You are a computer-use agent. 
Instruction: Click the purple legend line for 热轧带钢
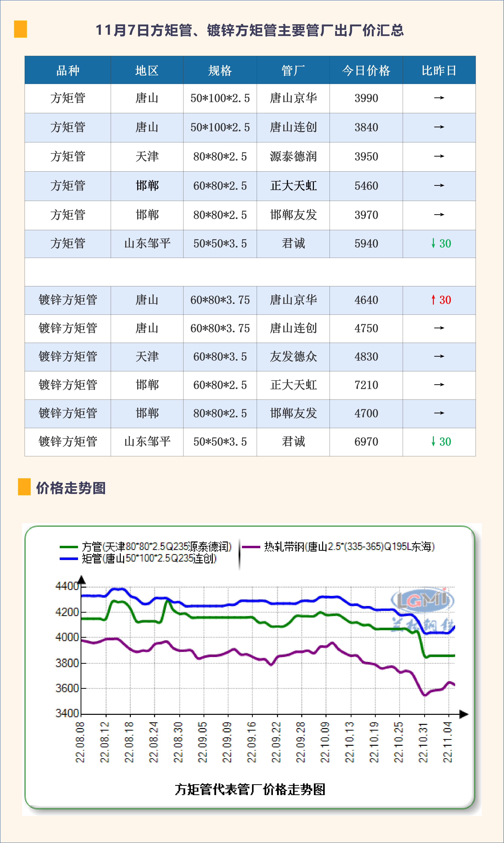[x=251, y=547]
